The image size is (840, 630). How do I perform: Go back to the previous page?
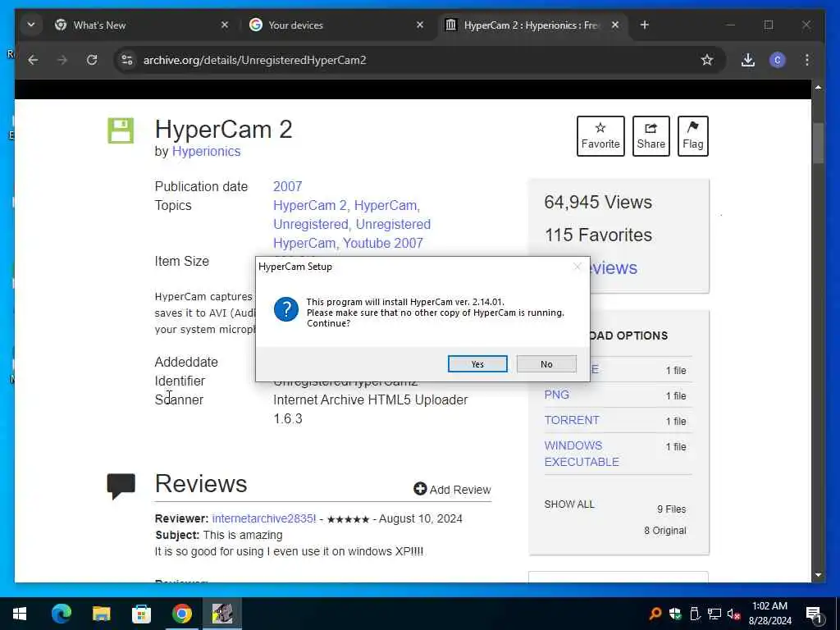coord(33,60)
